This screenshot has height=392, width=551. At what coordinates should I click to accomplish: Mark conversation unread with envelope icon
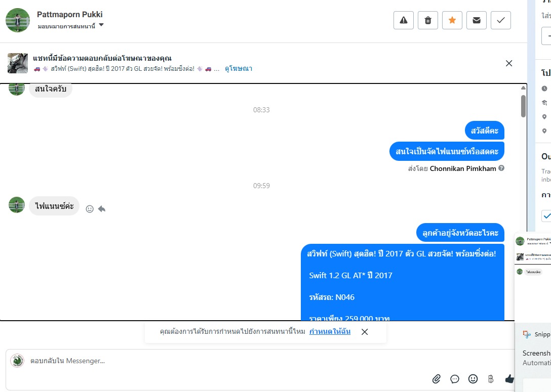coord(476,20)
